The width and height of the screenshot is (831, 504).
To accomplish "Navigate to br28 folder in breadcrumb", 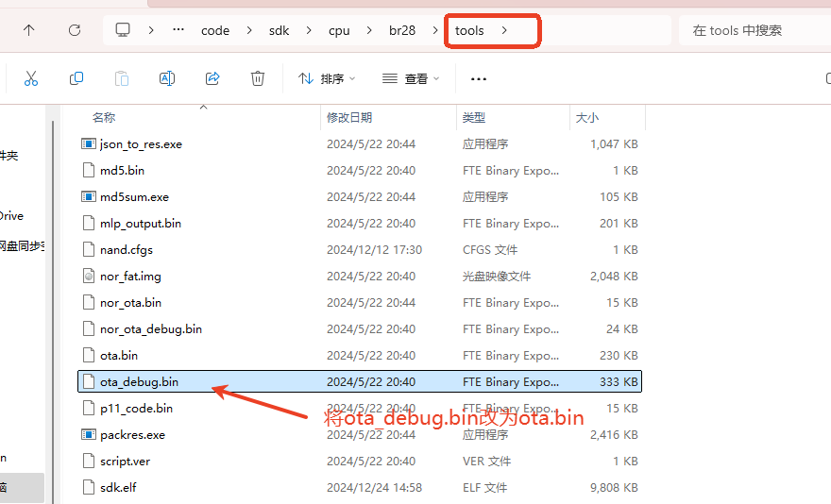I will point(402,31).
